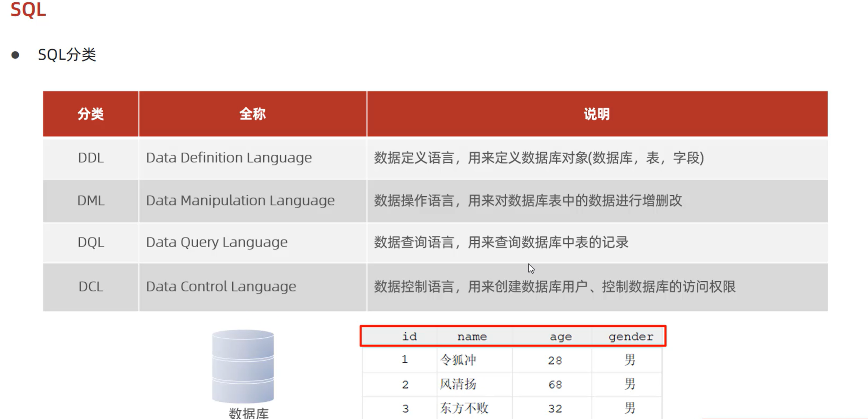Click the '数据控制语言' description cell
This screenshot has width=868, height=419.
(597, 287)
